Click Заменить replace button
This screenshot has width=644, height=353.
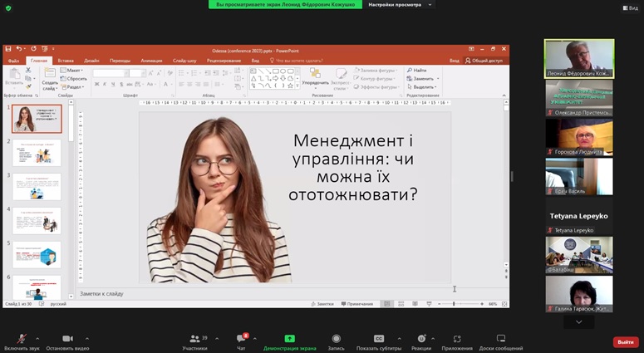pyautogui.click(x=423, y=78)
